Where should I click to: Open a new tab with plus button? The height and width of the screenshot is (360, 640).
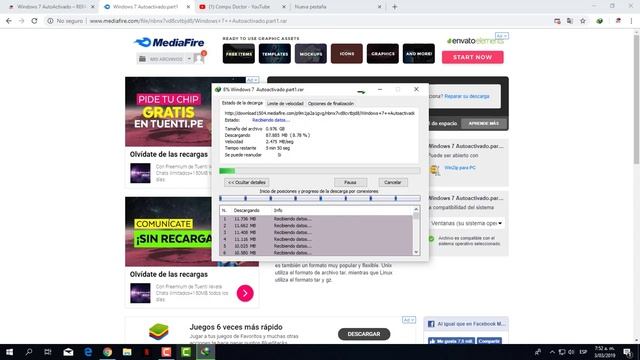(394, 7)
